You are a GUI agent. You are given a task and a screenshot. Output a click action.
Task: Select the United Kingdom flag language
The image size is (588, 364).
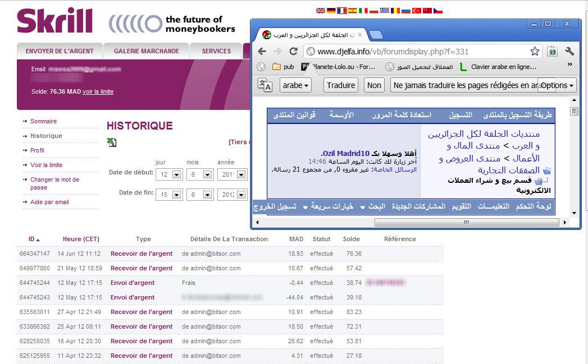(321, 11)
